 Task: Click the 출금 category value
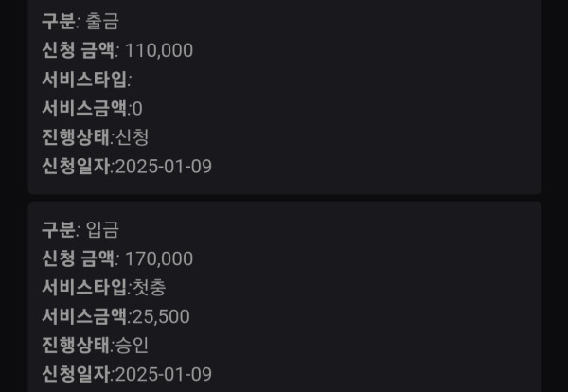point(102,20)
